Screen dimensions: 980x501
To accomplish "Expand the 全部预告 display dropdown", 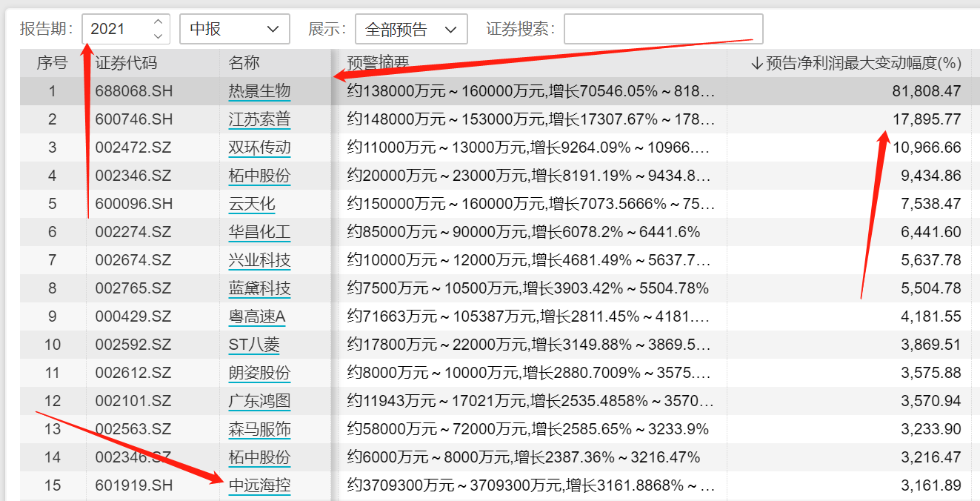I will click(x=411, y=30).
